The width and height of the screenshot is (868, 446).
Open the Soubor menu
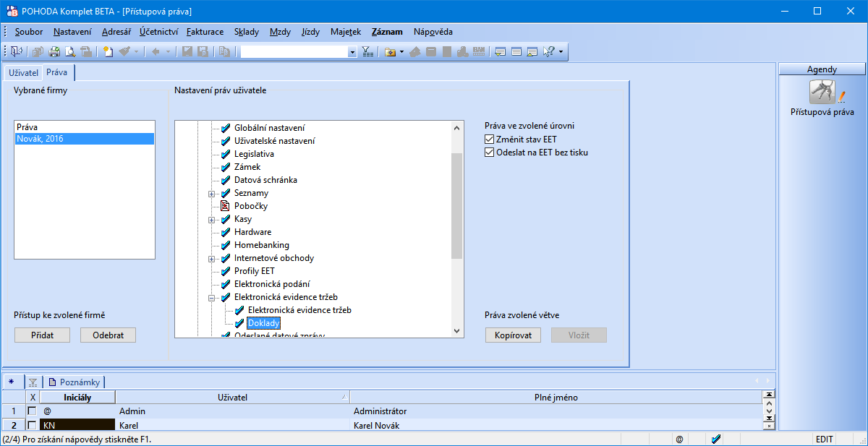tap(29, 32)
